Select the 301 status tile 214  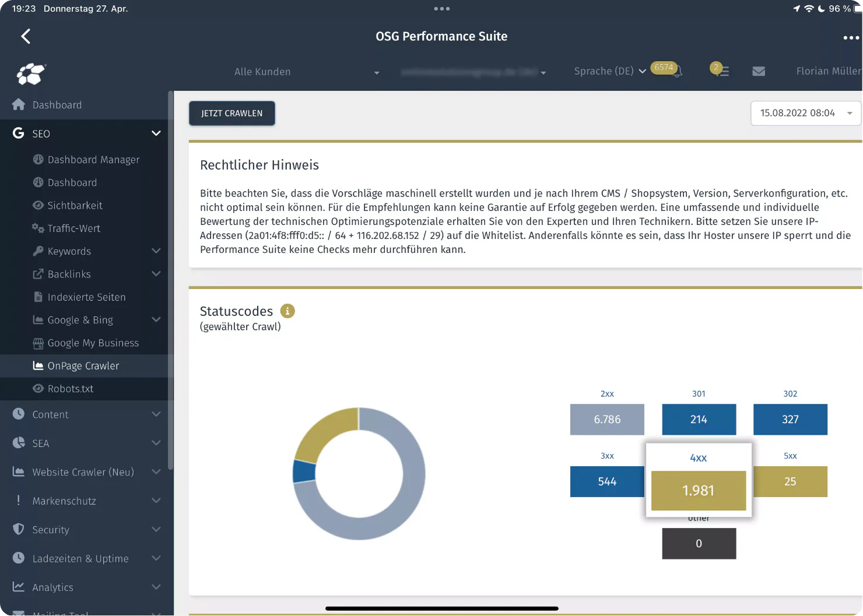click(699, 419)
